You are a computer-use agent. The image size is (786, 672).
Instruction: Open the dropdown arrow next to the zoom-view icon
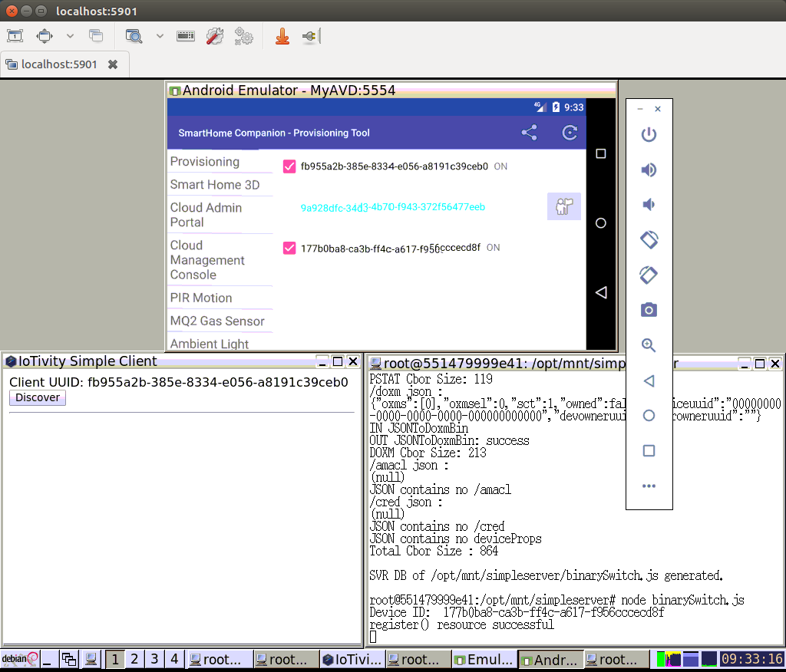tap(160, 36)
